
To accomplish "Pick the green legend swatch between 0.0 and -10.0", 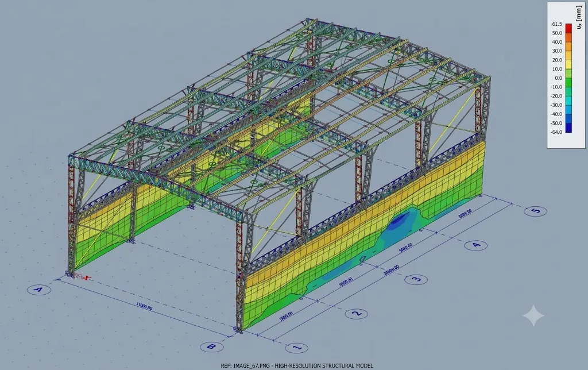I will click(x=568, y=83).
